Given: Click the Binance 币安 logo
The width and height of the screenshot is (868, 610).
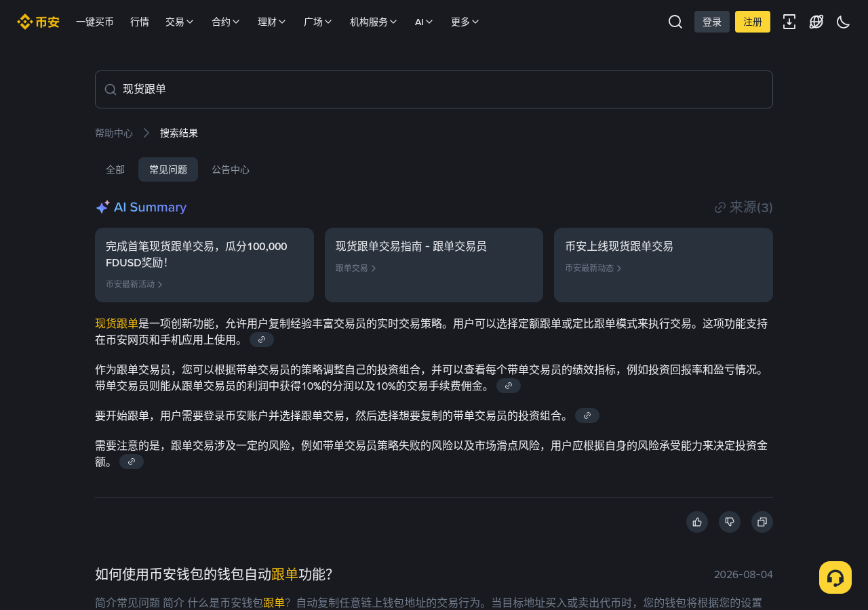Looking at the screenshot, I should point(38,22).
